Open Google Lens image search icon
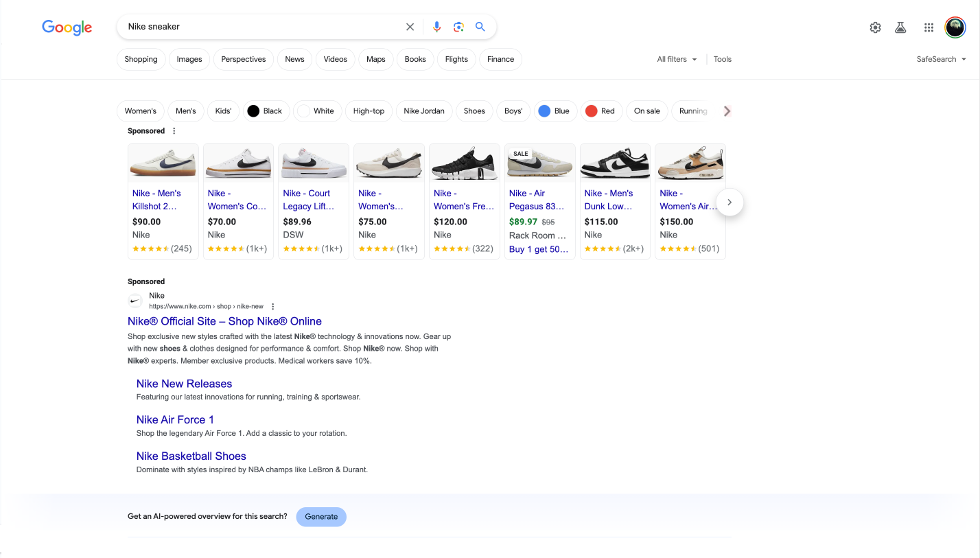 tap(458, 27)
